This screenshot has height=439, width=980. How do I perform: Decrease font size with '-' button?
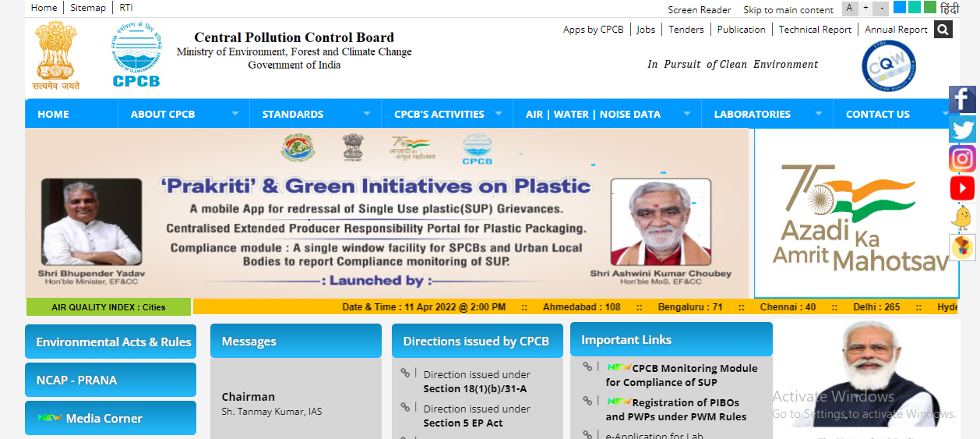click(x=881, y=9)
